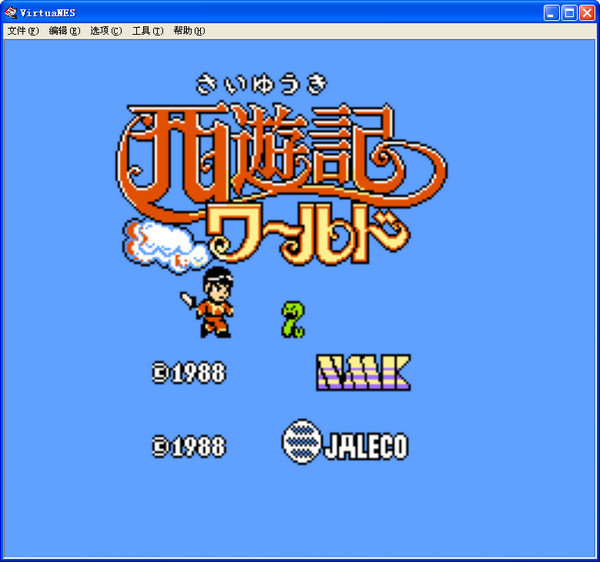The height and width of the screenshot is (562, 600).
Task: Click the ©1988 text beside NMK
Action: click(189, 372)
